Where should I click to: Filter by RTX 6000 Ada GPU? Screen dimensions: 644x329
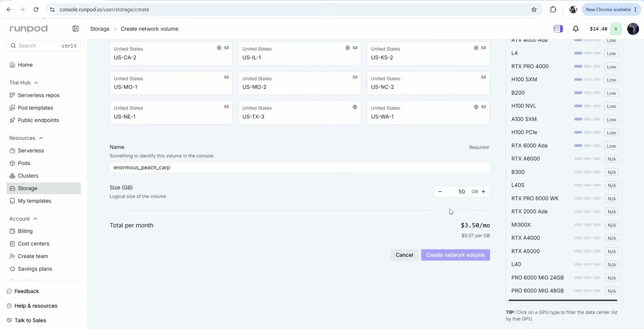tap(564, 146)
